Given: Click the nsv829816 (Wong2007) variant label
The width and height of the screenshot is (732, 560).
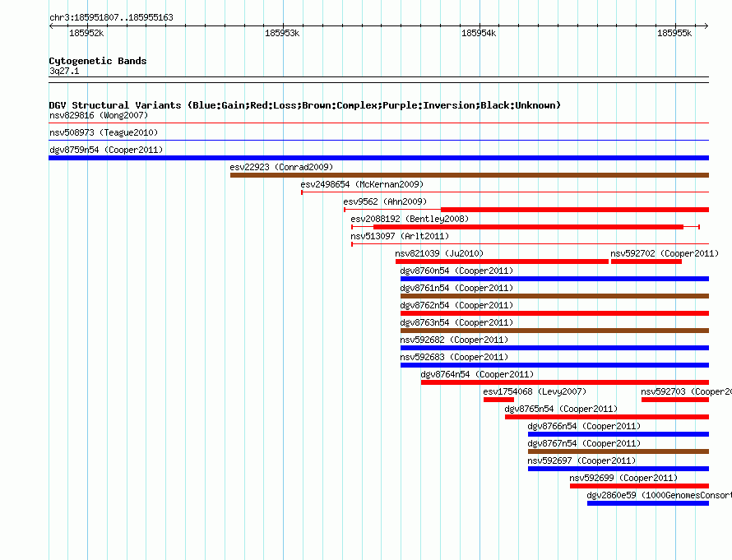Looking at the screenshot, I should click(99, 115).
